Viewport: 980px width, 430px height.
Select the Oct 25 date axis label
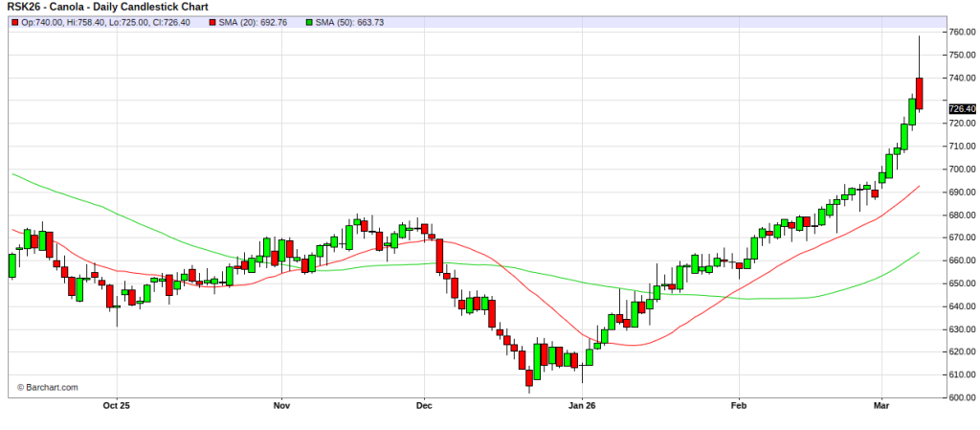click(x=116, y=405)
